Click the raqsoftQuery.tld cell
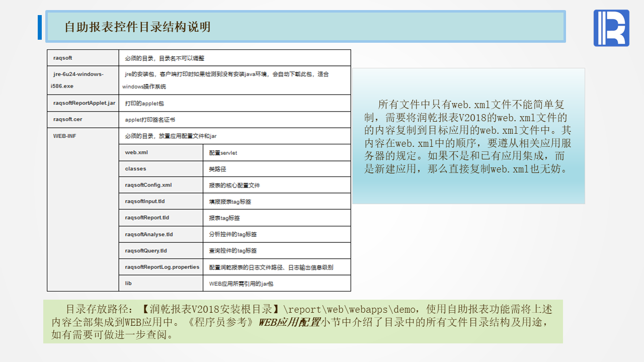The image size is (644, 362). (161, 250)
